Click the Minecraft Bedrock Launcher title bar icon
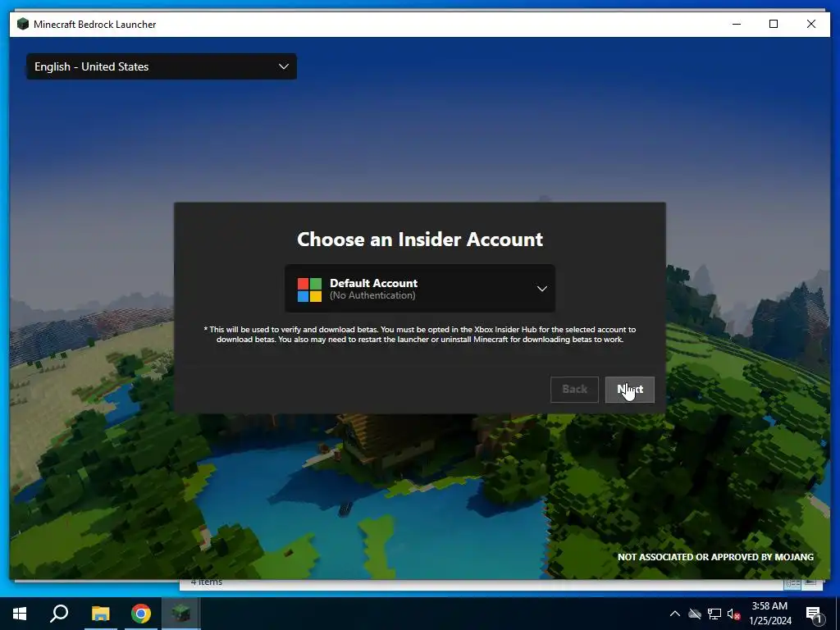The height and width of the screenshot is (630, 840). coord(23,24)
